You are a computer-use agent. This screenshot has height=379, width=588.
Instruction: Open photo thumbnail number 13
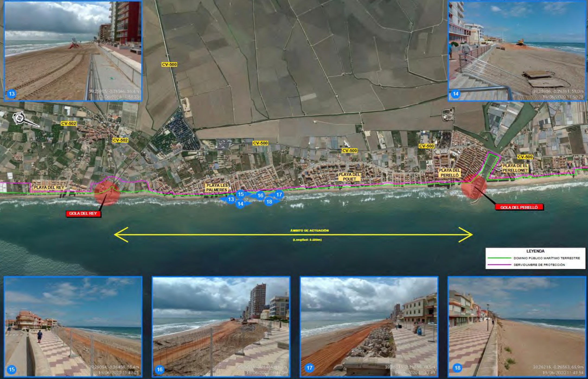[73, 51]
